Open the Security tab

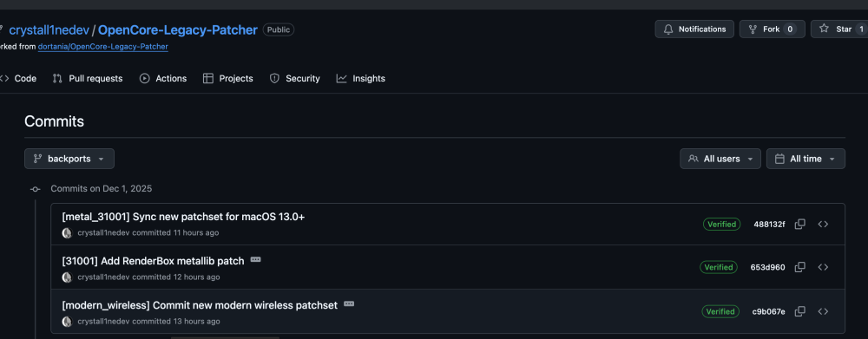click(295, 79)
